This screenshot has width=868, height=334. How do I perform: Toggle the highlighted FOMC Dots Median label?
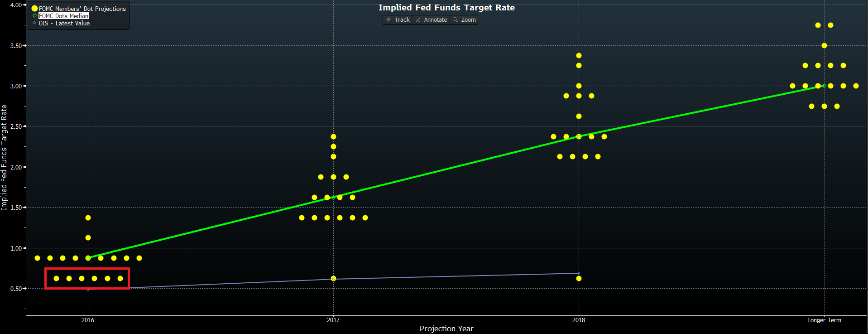tap(63, 16)
